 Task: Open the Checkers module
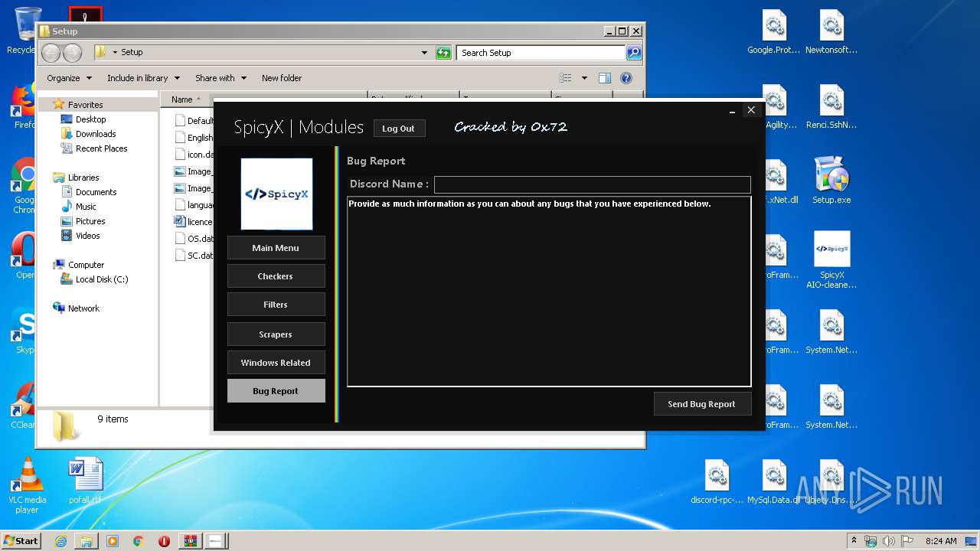[276, 276]
